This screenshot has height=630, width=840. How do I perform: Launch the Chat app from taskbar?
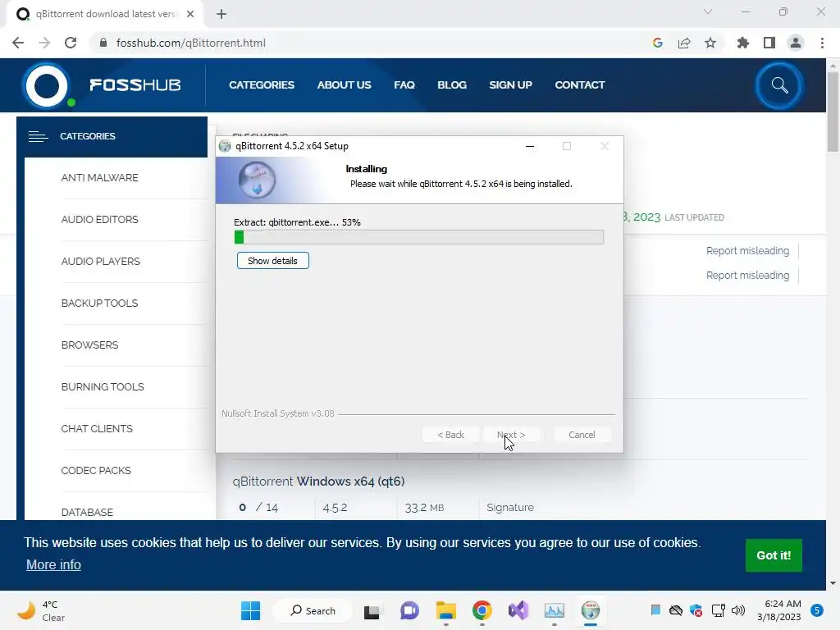(409, 610)
